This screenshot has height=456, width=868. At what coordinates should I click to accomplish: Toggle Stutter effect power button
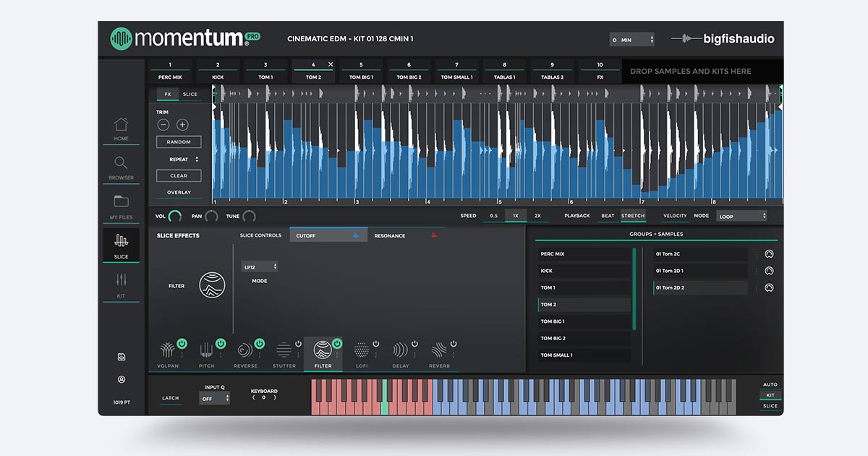pos(298,343)
